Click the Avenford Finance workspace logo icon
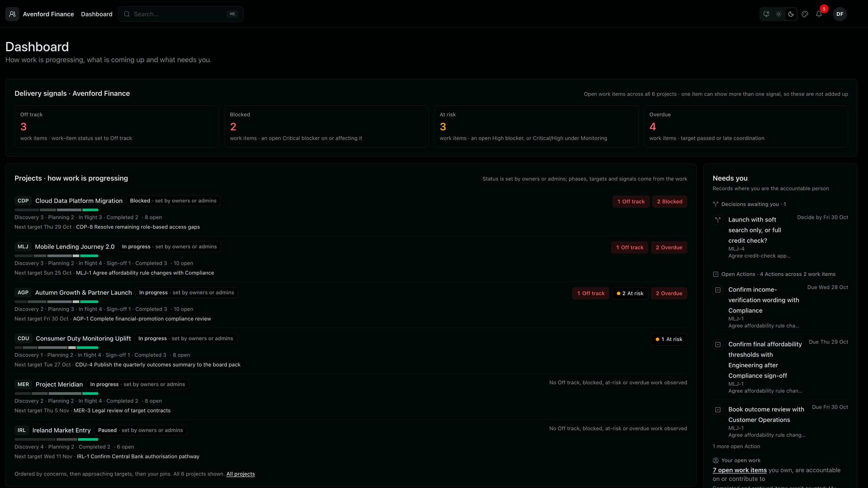Viewport: 868px width, 488px height. tap(12, 14)
